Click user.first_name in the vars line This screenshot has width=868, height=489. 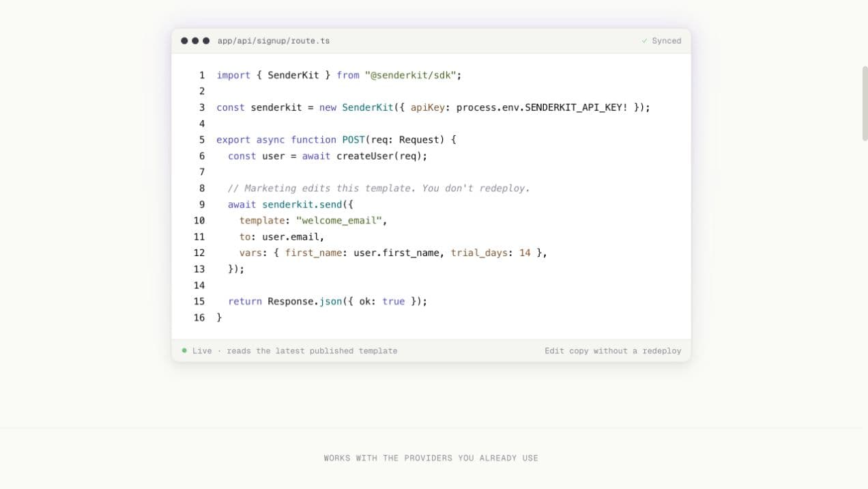click(x=396, y=253)
